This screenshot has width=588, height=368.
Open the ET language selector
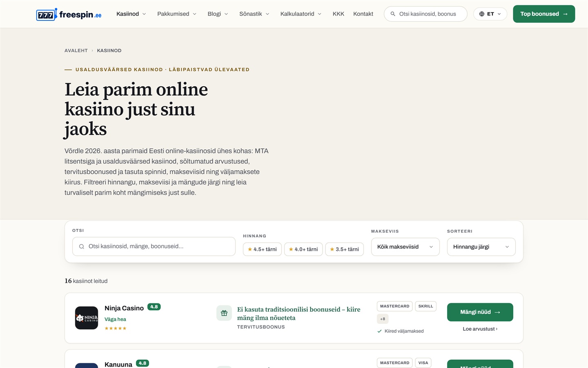tap(490, 14)
